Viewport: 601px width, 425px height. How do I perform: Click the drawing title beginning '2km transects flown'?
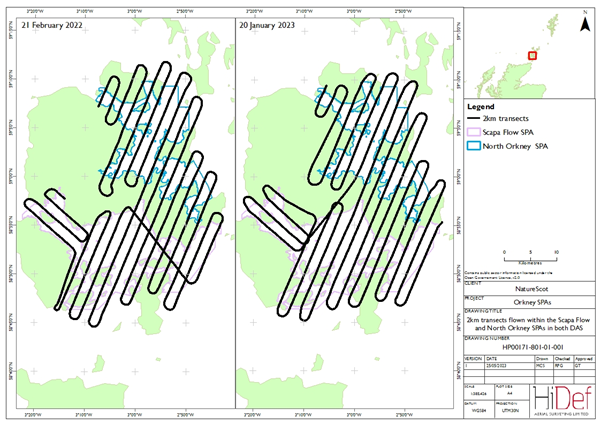[x=529, y=324]
